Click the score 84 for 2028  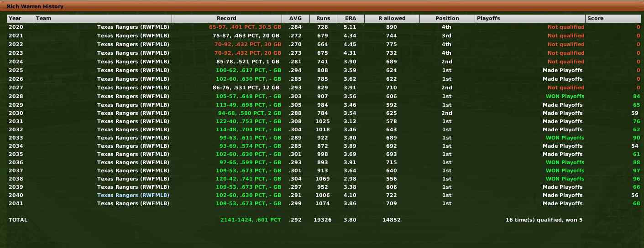(636, 96)
